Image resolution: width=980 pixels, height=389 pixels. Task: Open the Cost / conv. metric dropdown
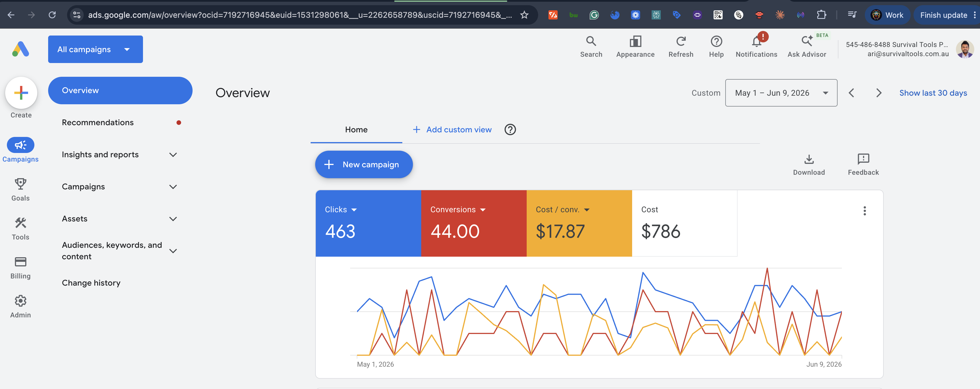[x=562, y=209]
